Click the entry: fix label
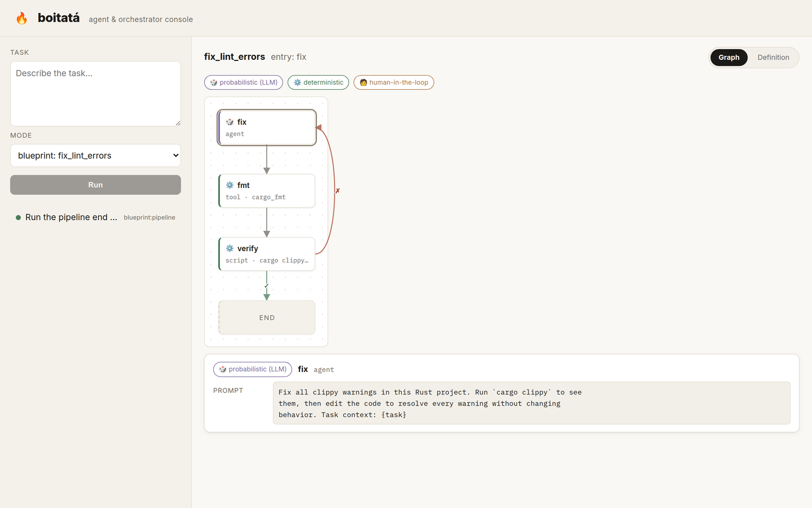 coord(289,57)
